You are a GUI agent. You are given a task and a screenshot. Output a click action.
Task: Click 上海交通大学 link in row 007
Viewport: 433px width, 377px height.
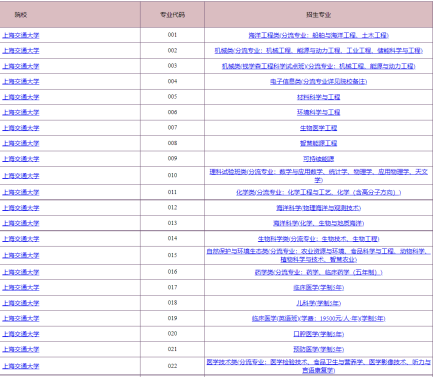(21, 128)
